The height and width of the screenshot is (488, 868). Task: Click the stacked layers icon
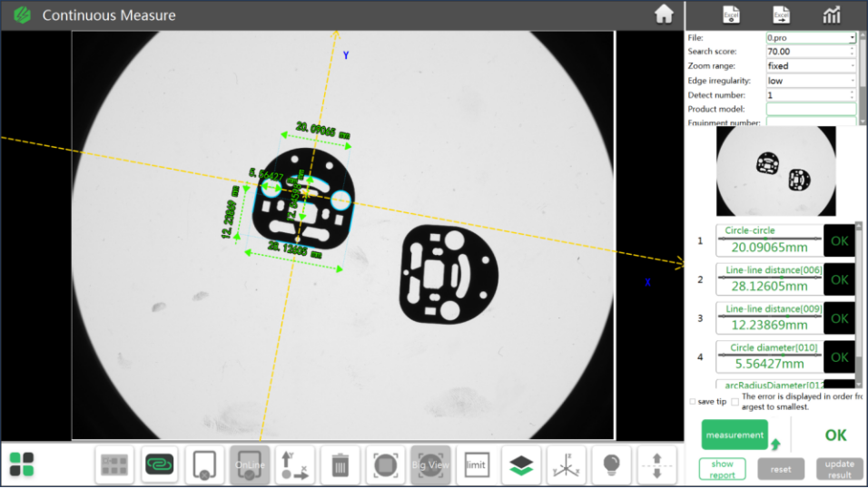[521, 464]
